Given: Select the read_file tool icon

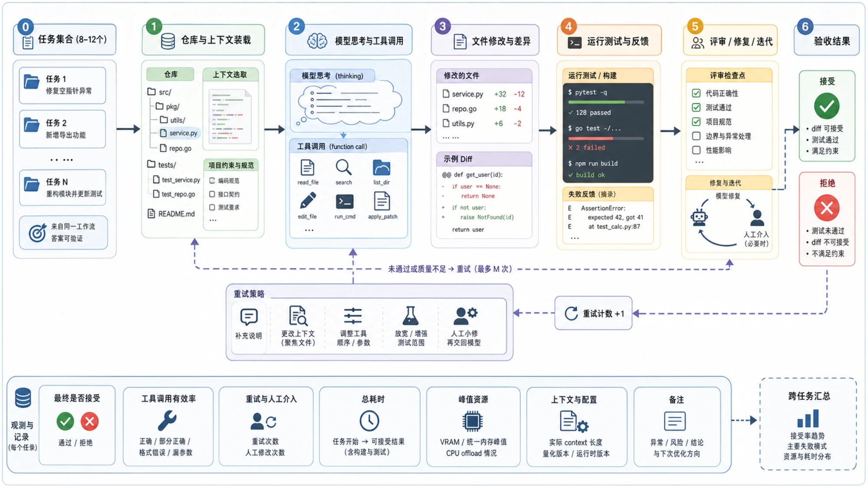Looking at the screenshot, I should pyautogui.click(x=307, y=167).
